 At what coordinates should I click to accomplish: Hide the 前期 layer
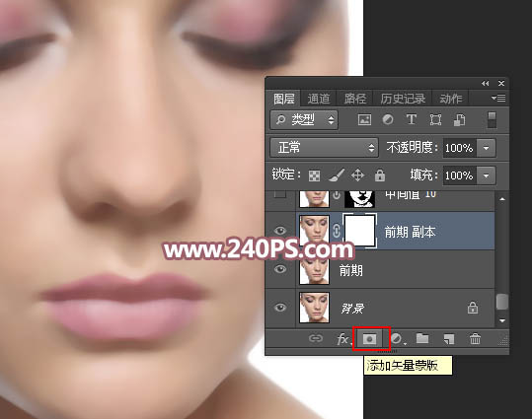[280, 269]
